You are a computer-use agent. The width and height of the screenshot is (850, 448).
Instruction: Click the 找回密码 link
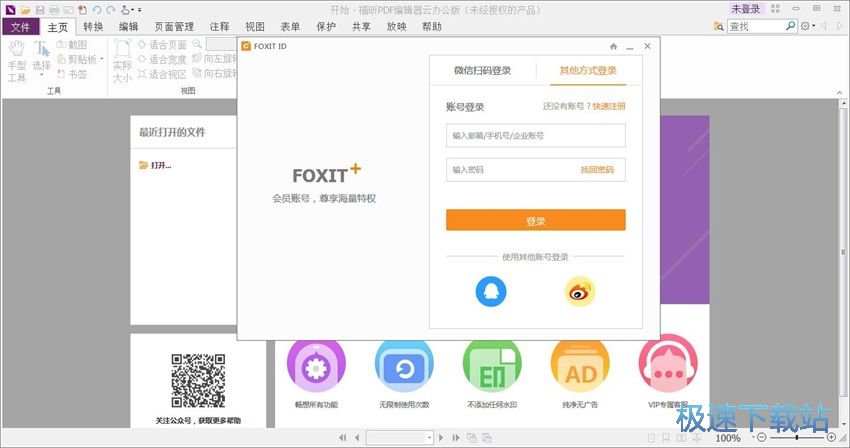tap(597, 170)
